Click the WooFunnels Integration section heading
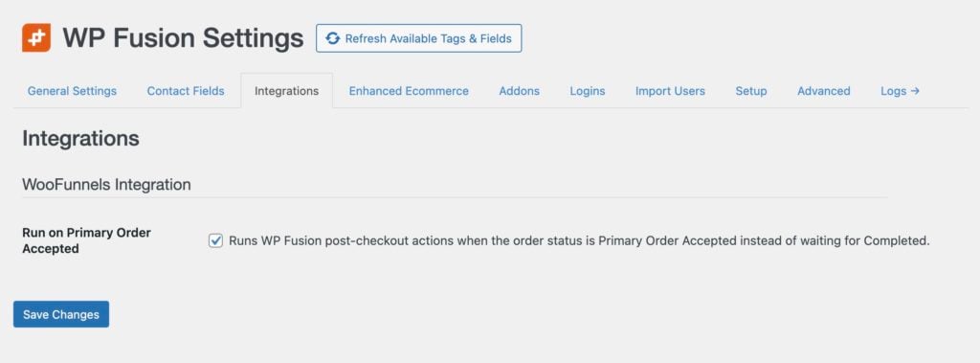Viewport: 980px width, 363px height. 106,185
